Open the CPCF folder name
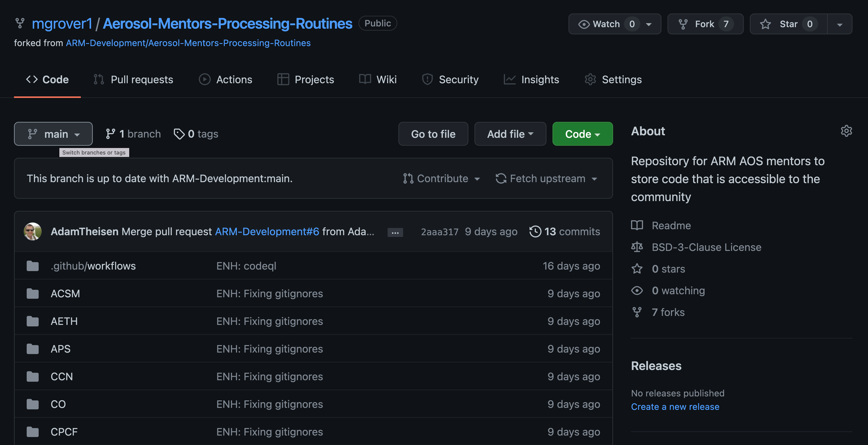The height and width of the screenshot is (445, 868). (x=64, y=432)
